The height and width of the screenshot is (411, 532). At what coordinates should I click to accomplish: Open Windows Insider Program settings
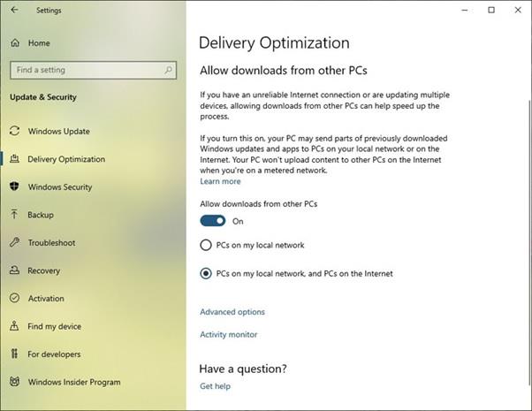[74, 383]
